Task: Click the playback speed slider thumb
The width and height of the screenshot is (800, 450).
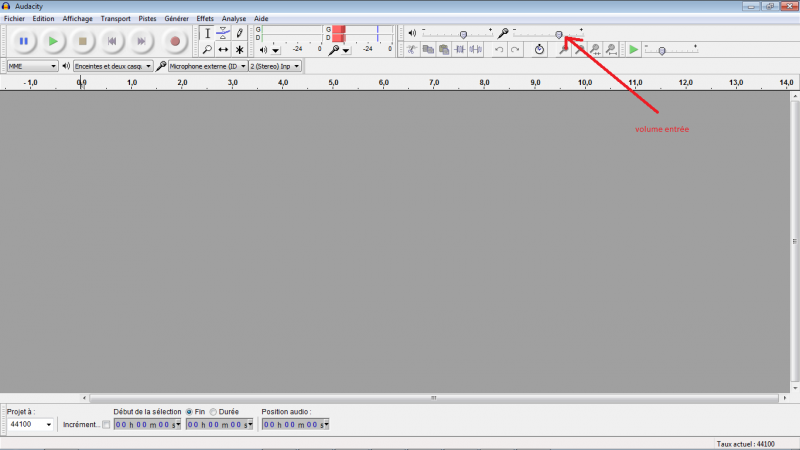Action: [x=662, y=51]
